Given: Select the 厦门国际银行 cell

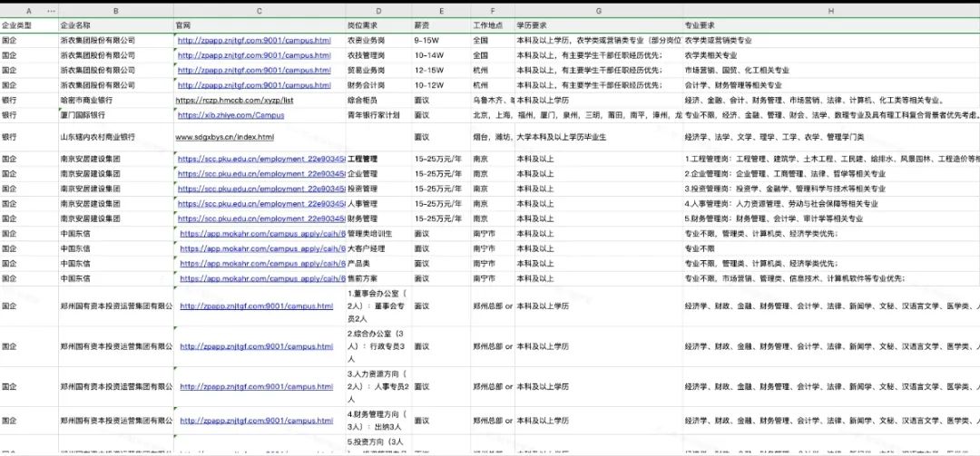Looking at the screenshot, I should point(115,115).
